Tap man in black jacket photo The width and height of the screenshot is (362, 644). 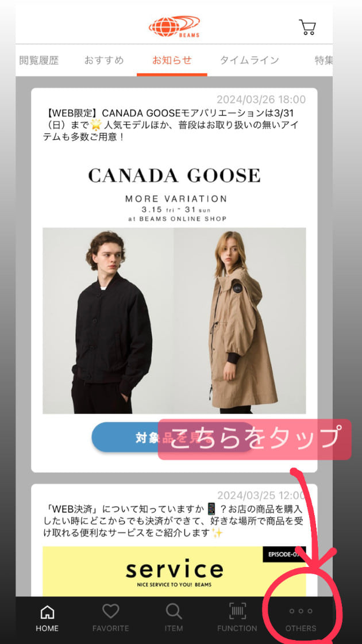click(x=108, y=321)
